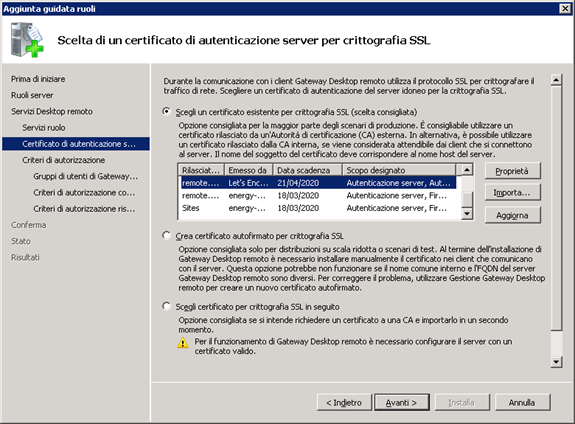Click certificate list scroll up arrow

coord(466,170)
